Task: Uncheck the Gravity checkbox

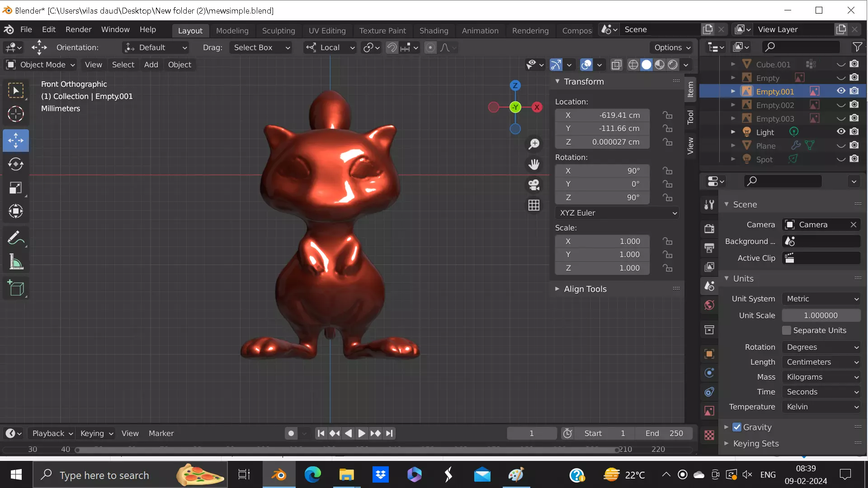Action: click(x=737, y=427)
